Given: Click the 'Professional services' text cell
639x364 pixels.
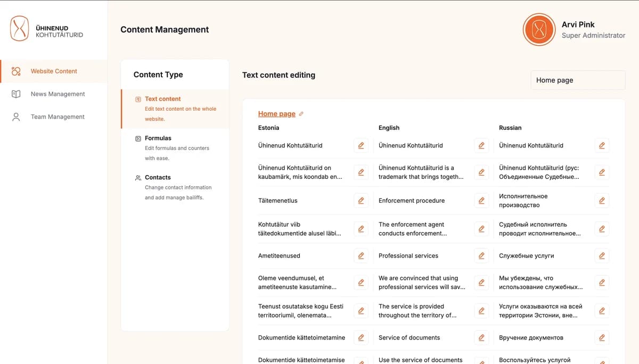Looking at the screenshot, I should coord(408,256).
